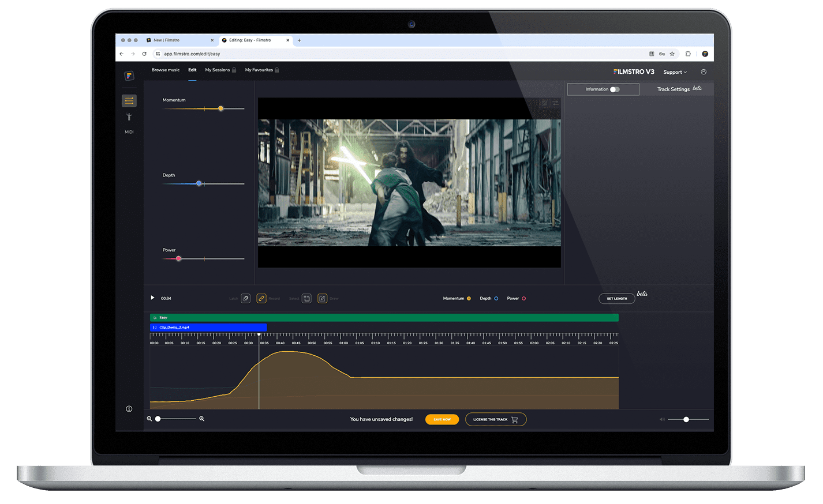Activate the Record automation icon
823x504 pixels.
(261, 299)
